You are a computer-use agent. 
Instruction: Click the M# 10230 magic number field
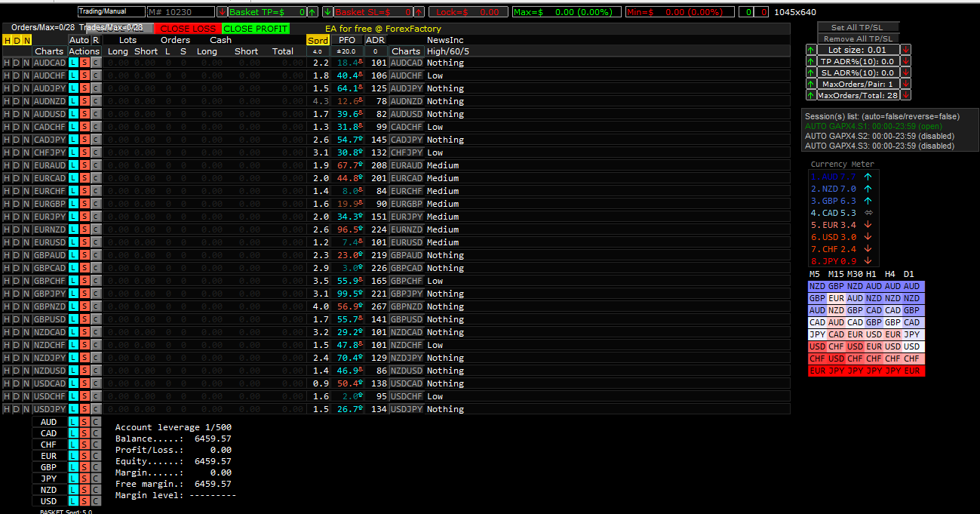pyautogui.click(x=181, y=12)
